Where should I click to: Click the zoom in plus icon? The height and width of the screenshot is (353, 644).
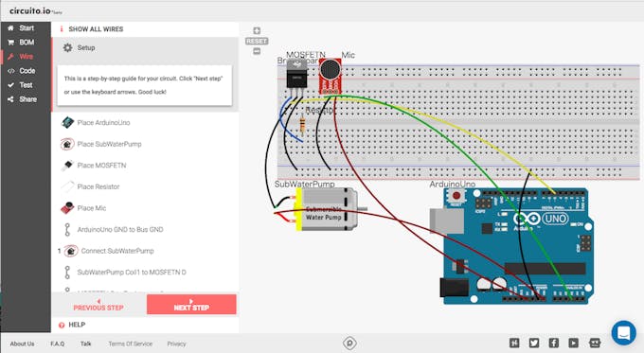click(257, 31)
